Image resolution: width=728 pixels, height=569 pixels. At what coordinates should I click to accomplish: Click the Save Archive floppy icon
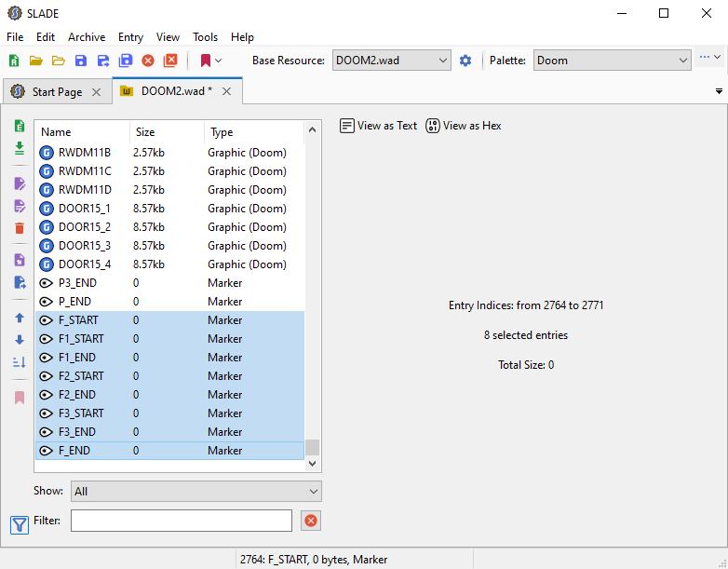click(x=81, y=61)
